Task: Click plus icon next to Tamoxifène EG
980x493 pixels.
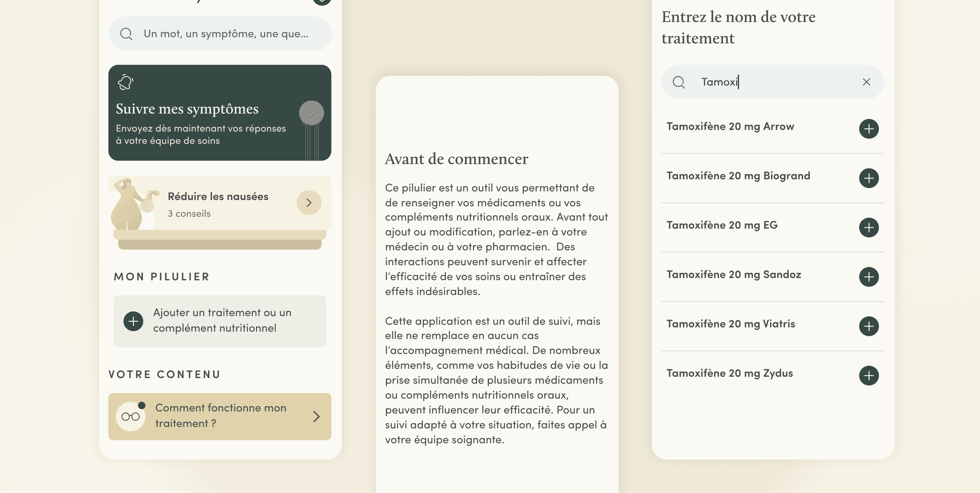Action: (869, 228)
